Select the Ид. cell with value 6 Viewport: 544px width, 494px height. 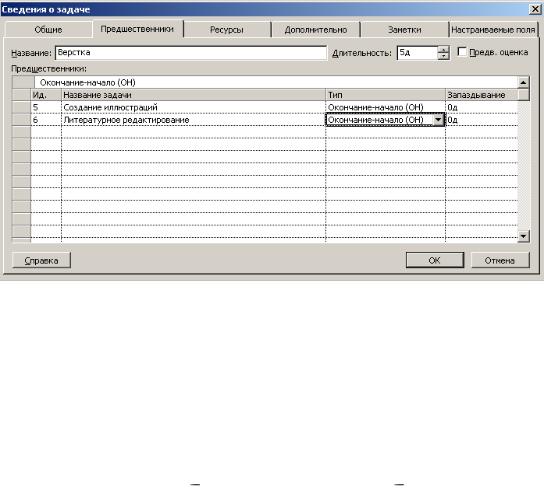(x=46, y=120)
